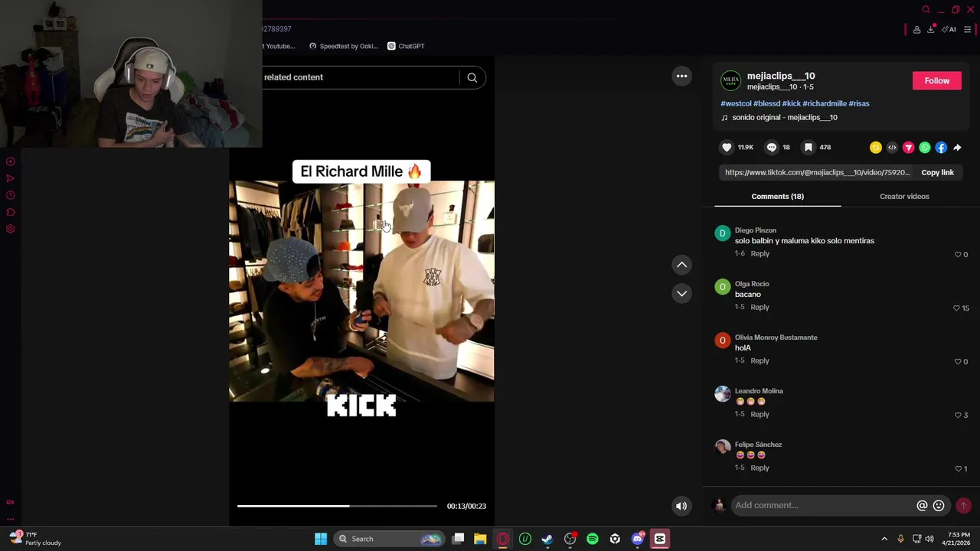Go to next video with down arrow
The image size is (980, 551).
click(681, 294)
